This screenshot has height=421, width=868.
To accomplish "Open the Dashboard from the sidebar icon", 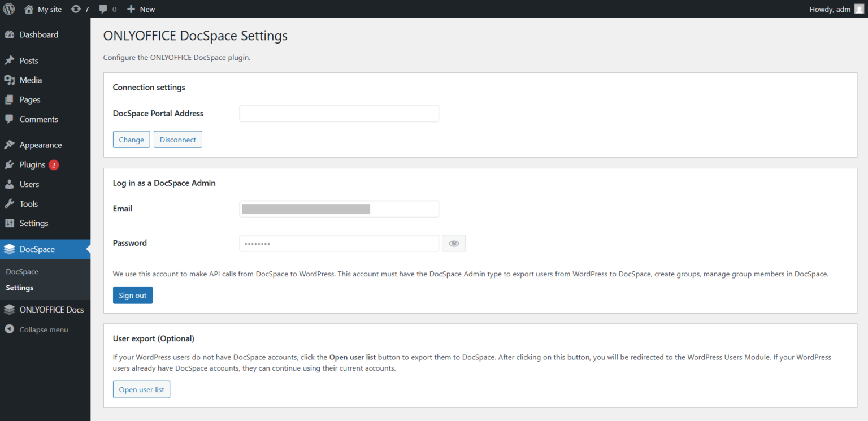I will pyautogui.click(x=11, y=34).
